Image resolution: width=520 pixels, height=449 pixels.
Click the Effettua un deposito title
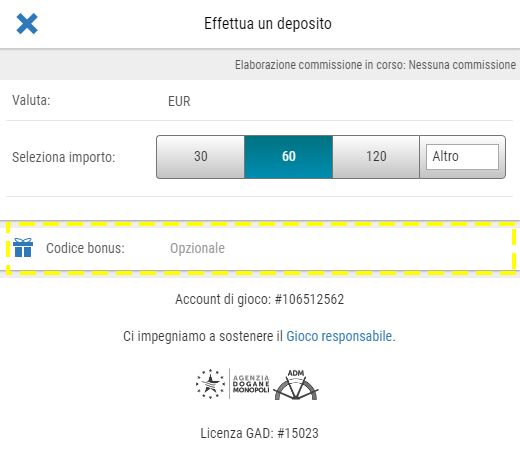[x=268, y=24]
